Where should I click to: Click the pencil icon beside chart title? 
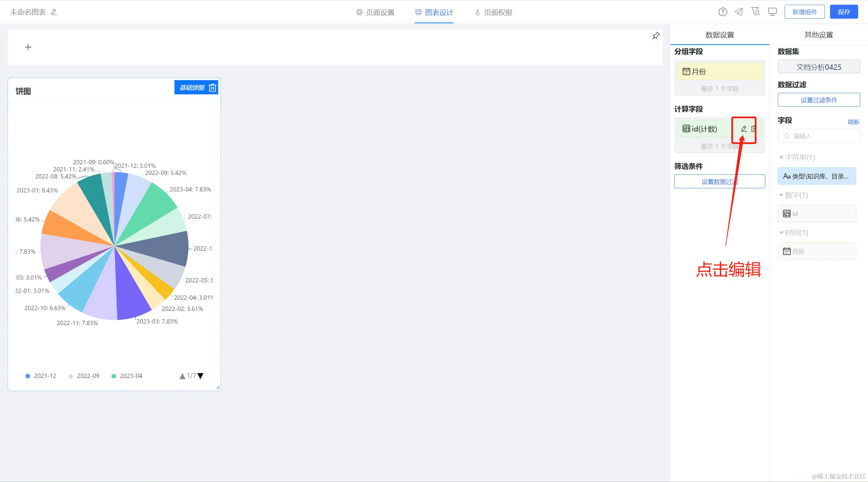[54, 12]
